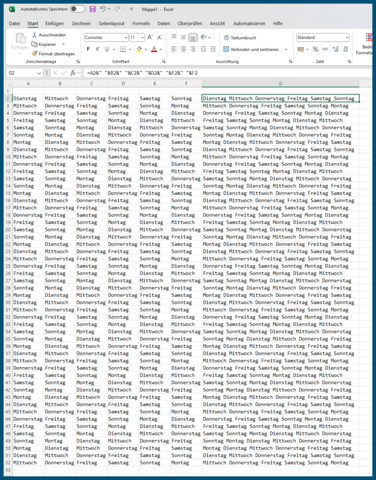Select column G header
Viewport: 376px width, 480px height.
pyautogui.click(x=280, y=84)
